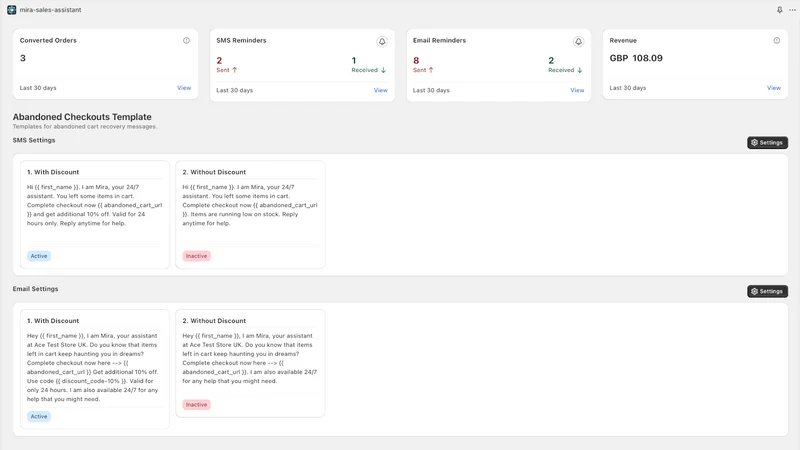Screen dimensions: 800x450
Task: Click the mira-sales-assistant app logo icon
Action: point(11,10)
